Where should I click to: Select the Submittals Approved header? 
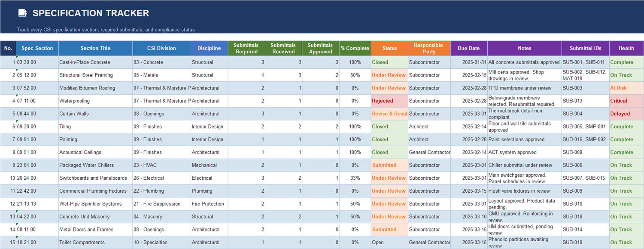pyautogui.click(x=320, y=48)
